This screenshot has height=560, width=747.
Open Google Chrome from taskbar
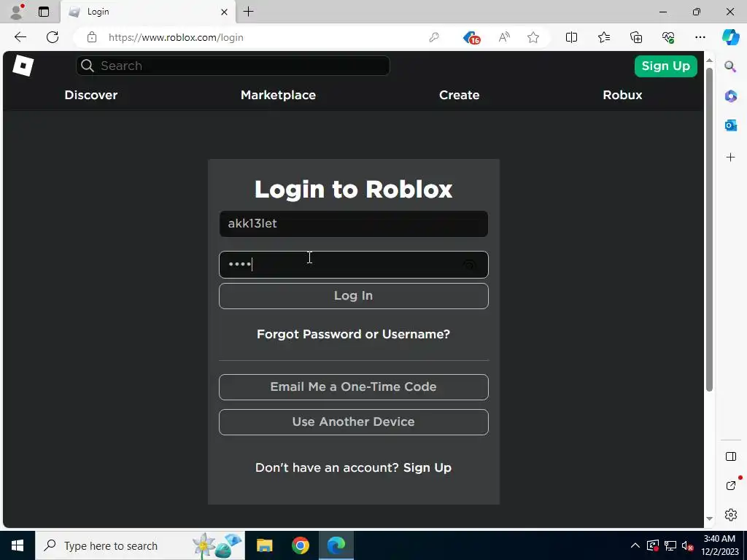pyautogui.click(x=300, y=545)
